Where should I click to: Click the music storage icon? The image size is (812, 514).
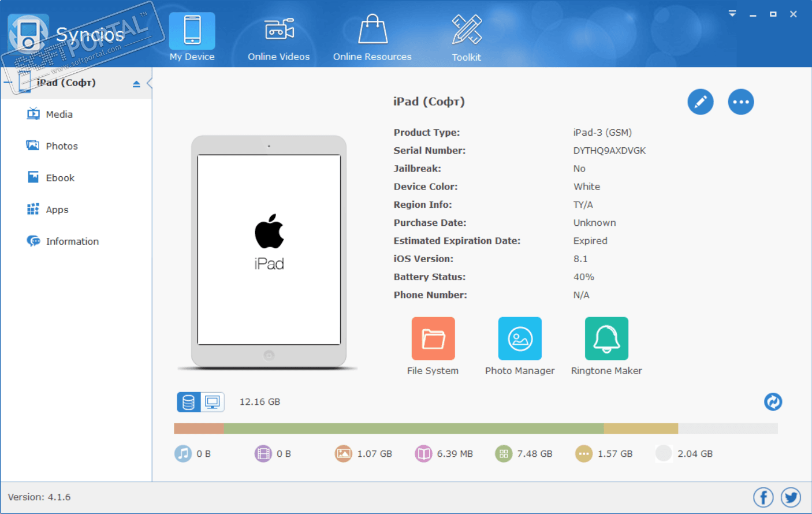pyautogui.click(x=183, y=454)
